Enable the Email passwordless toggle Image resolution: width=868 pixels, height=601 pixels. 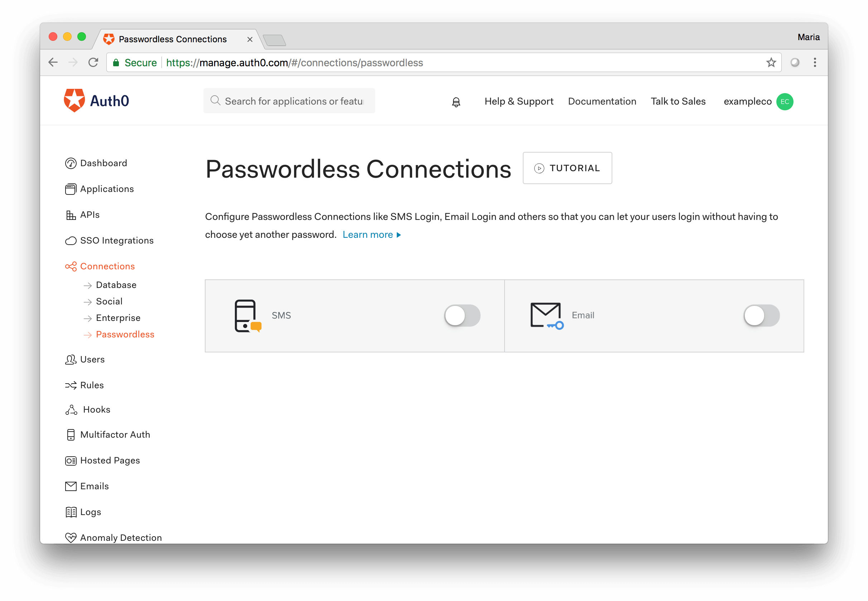coord(762,316)
